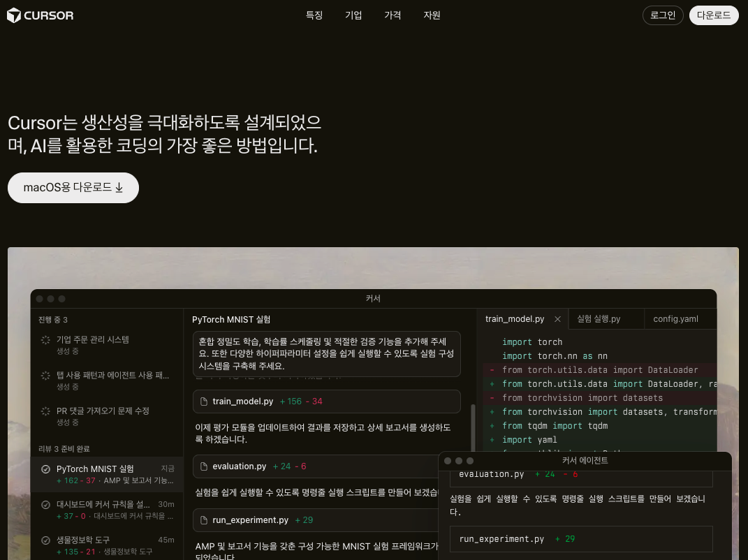Screen dimensions: 748x560
Task: Open the 대시보드에 커서 규칙을 review item
Action: (107, 510)
